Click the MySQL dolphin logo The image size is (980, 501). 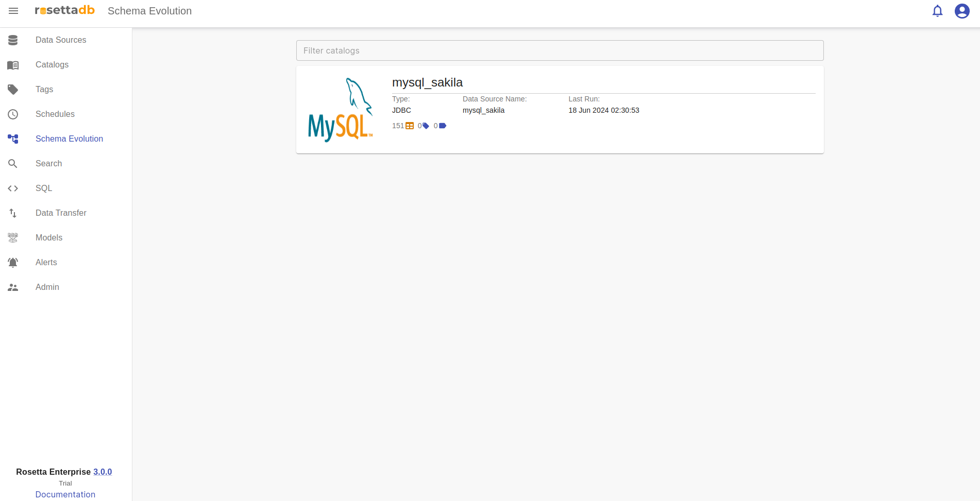[340, 110]
